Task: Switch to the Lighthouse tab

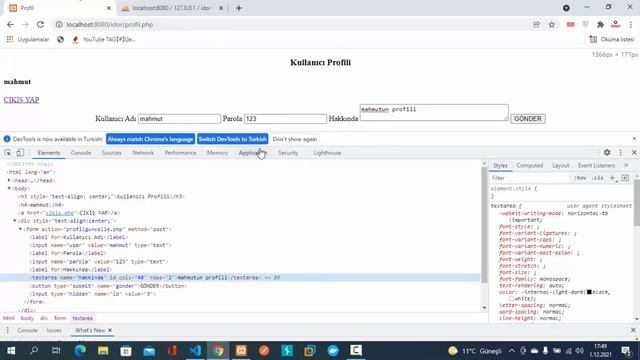Action: [327, 153]
